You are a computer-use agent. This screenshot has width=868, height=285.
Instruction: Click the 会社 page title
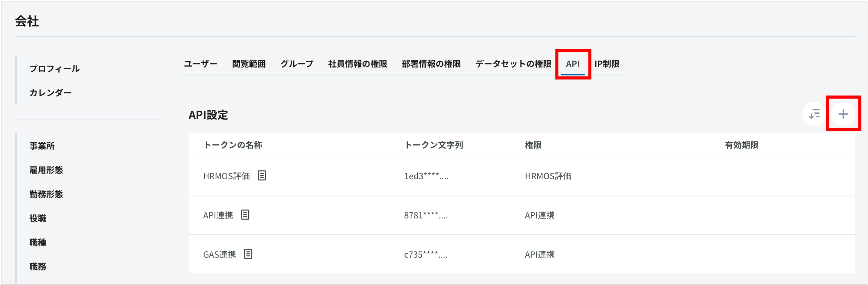tap(27, 21)
